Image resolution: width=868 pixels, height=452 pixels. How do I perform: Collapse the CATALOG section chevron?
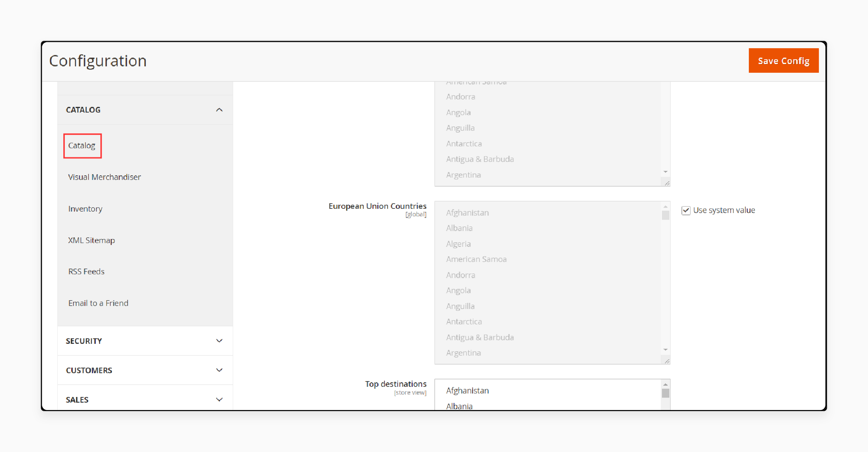click(x=219, y=110)
